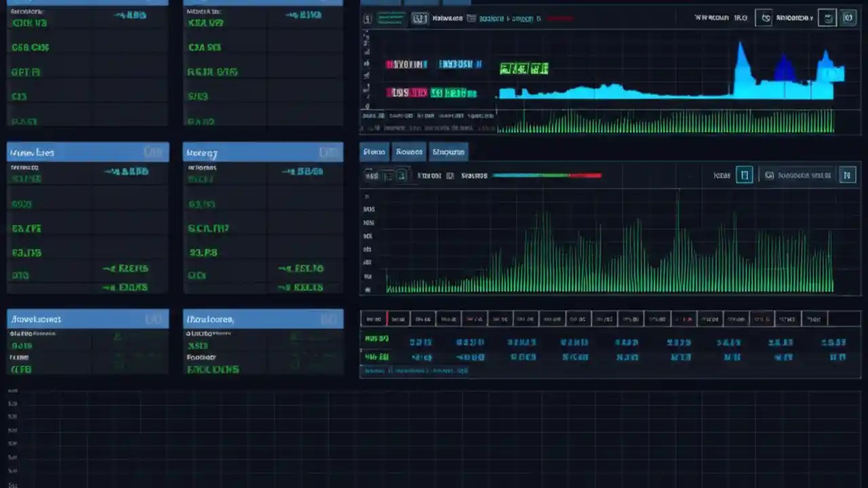Viewport: 868px width, 488px height.
Task: Switch to the first tab above the green bar chart
Action: 374,151
